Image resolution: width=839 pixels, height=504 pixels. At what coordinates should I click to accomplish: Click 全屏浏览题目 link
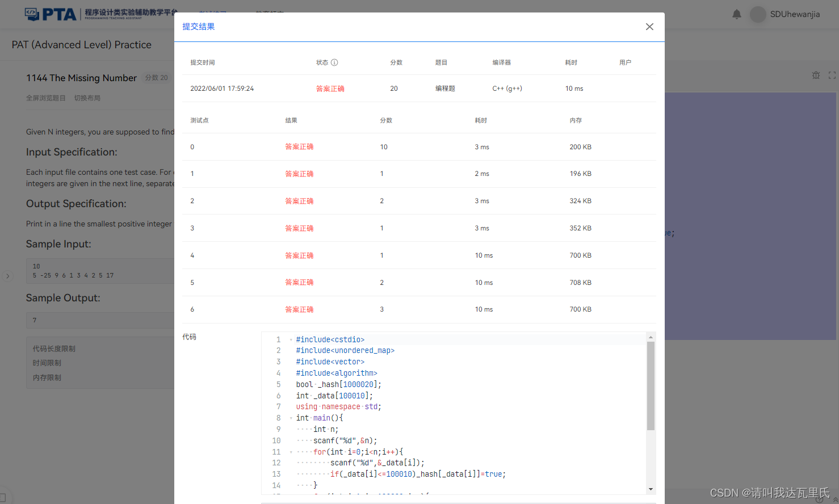46,98
